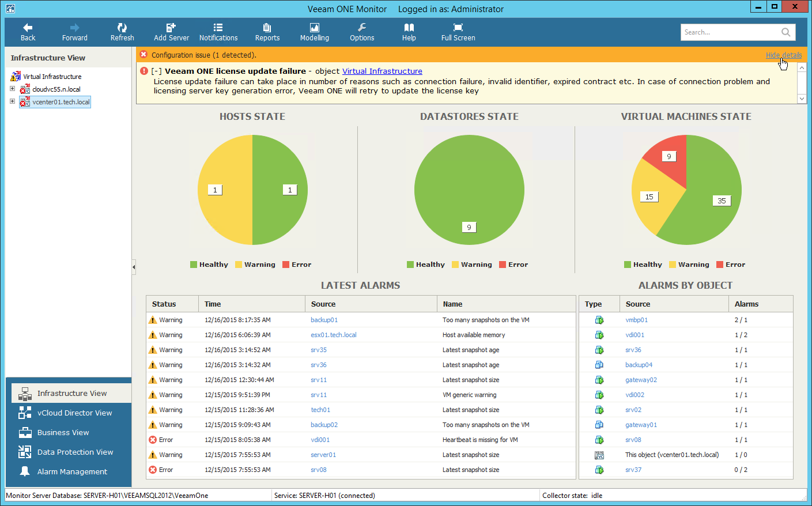Click the search magnifier icon
Screen dimensions: 812x506
pos(785,32)
